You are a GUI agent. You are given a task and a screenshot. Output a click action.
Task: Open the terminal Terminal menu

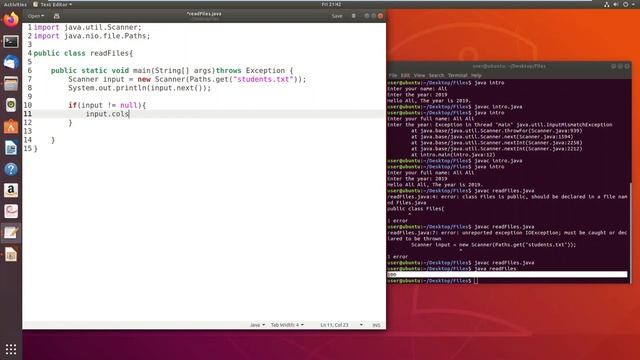458,76
